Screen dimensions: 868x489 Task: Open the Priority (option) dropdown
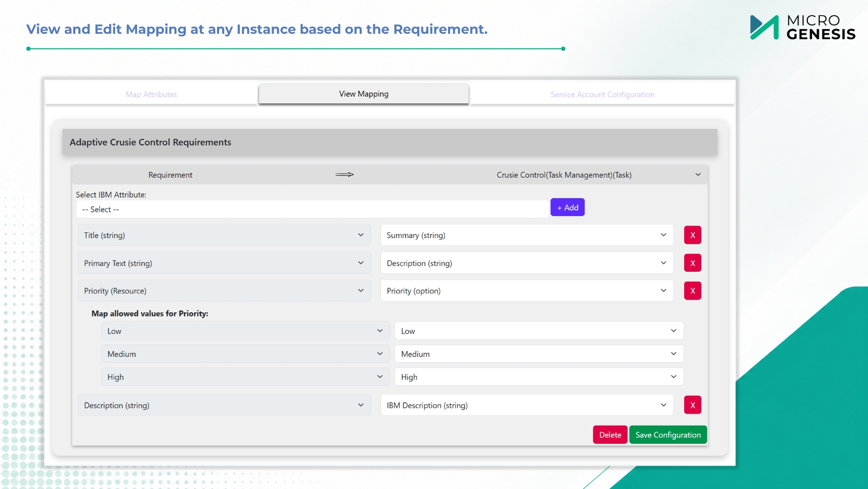click(x=527, y=290)
